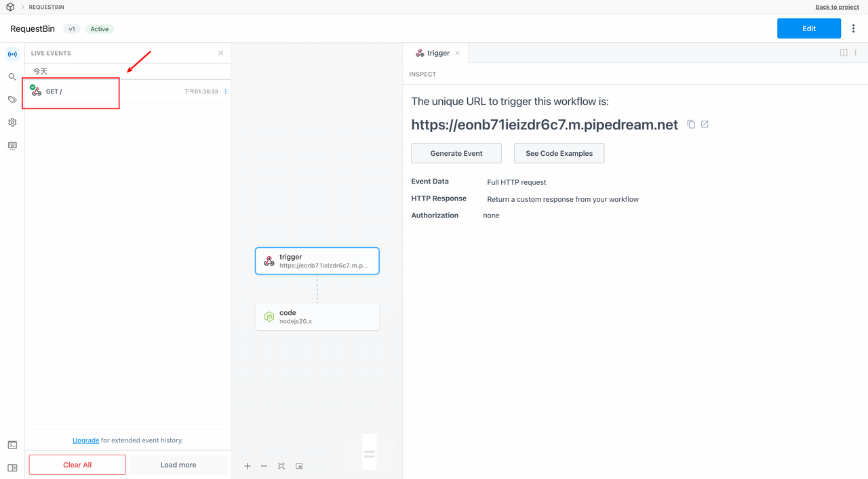Click the v1 version badge
The height and width of the screenshot is (479, 868).
(72, 29)
